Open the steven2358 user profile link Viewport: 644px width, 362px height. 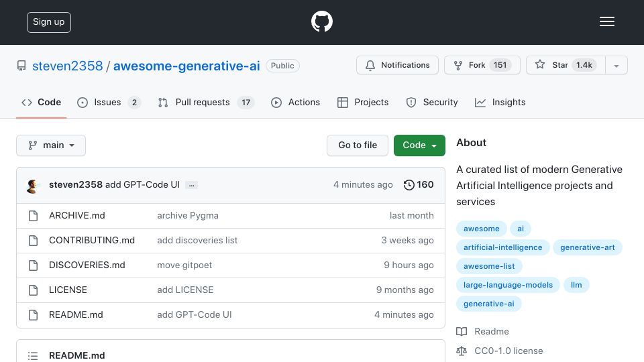click(67, 66)
